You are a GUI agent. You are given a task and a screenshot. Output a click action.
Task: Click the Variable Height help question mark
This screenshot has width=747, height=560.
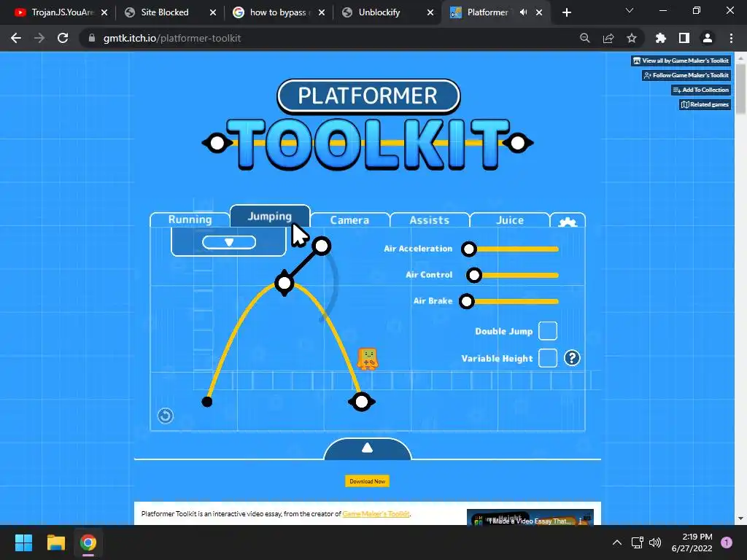[572, 357]
